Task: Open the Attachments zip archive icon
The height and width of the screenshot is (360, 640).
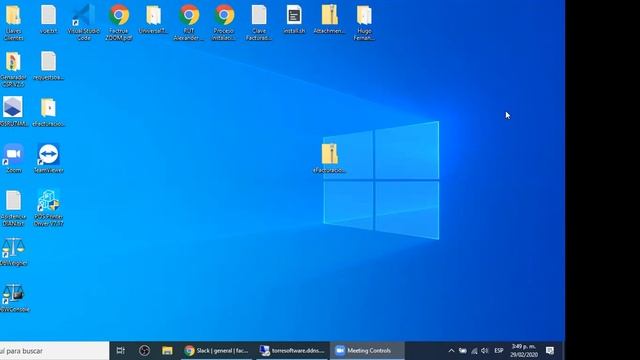Action: pyautogui.click(x=329, y=20)
